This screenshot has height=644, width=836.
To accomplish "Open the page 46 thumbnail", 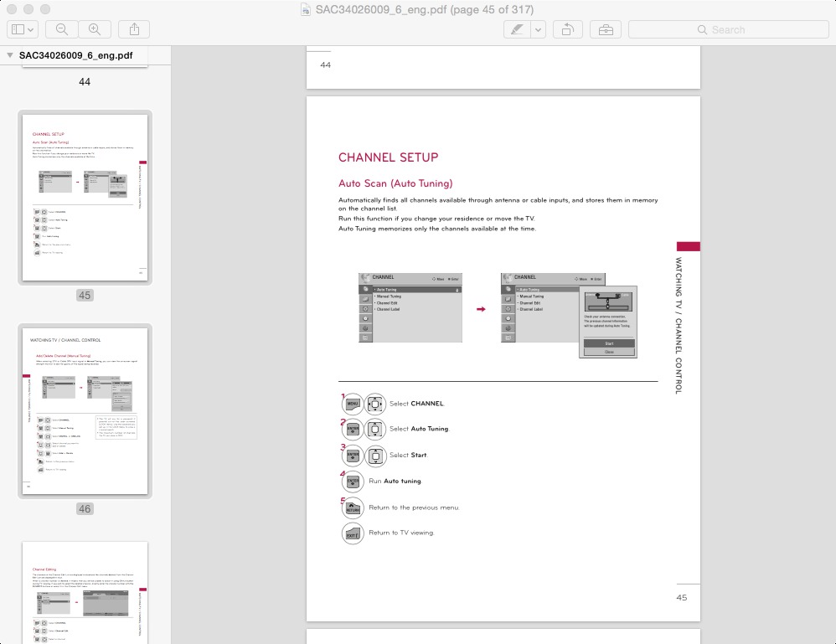I will tap(85, 410).
